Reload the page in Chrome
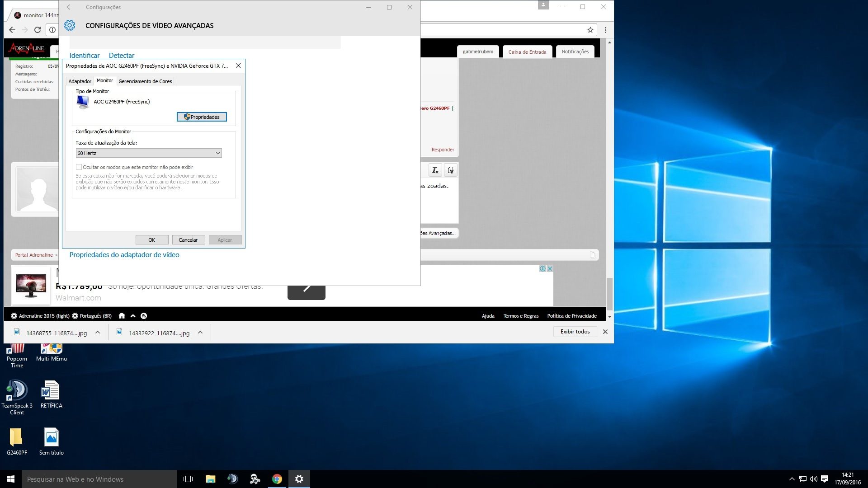The width and height of the screenshot is (868, 488). tap(38, 30)
